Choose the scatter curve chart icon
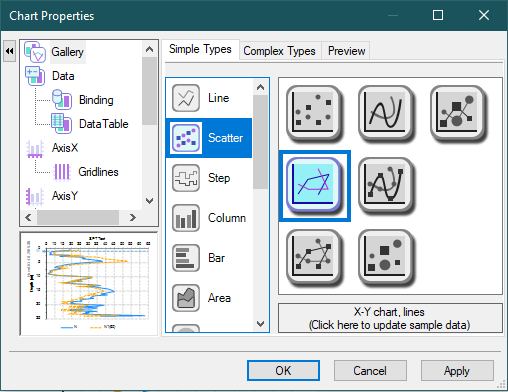This screenshot has width=508, height=392. point(386,113)
